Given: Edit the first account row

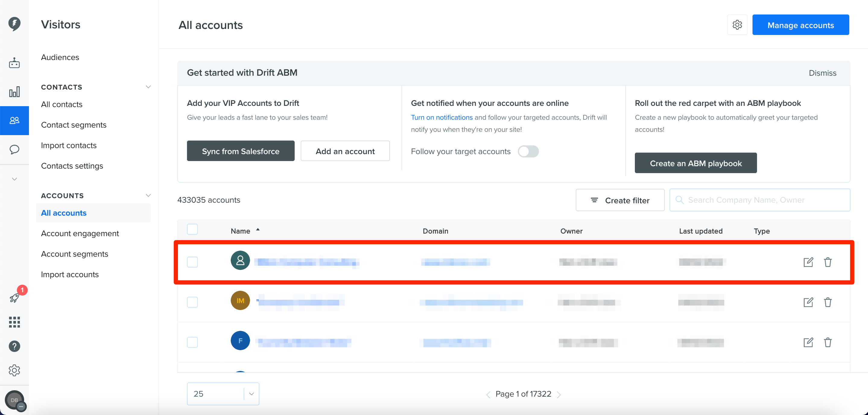Looking at the screenshot, I should tap(808, 262).
